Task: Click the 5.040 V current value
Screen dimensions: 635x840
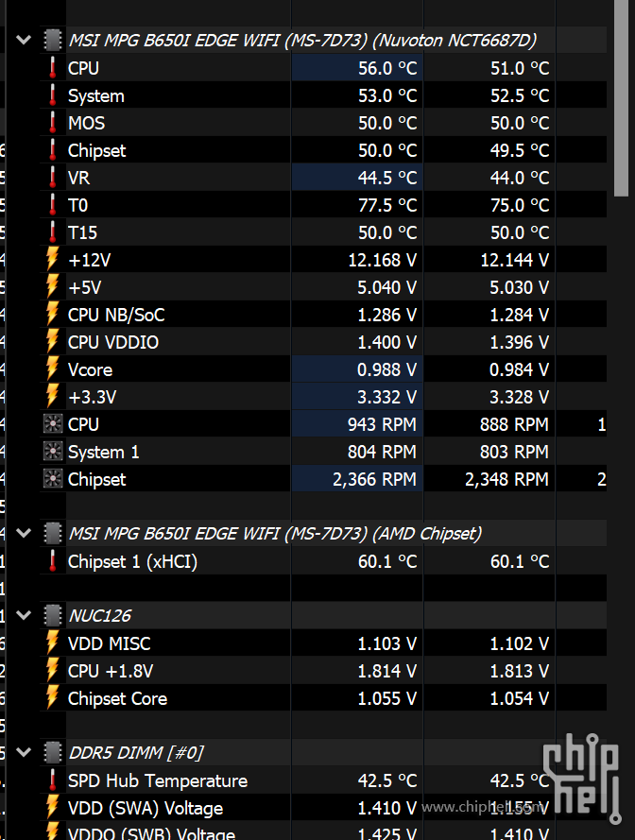Action: pyautogui.click(x=386, y=287)
